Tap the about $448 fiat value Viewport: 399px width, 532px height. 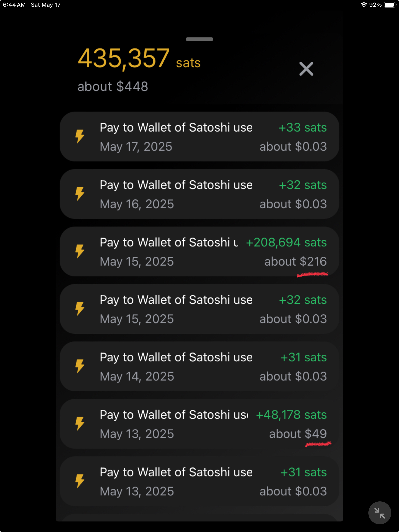click(113, 86)
